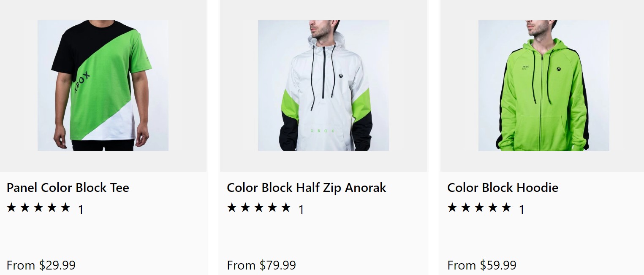Click the last star of the Anorak rating
The image size is (644, 275).
tap(286, 208)
